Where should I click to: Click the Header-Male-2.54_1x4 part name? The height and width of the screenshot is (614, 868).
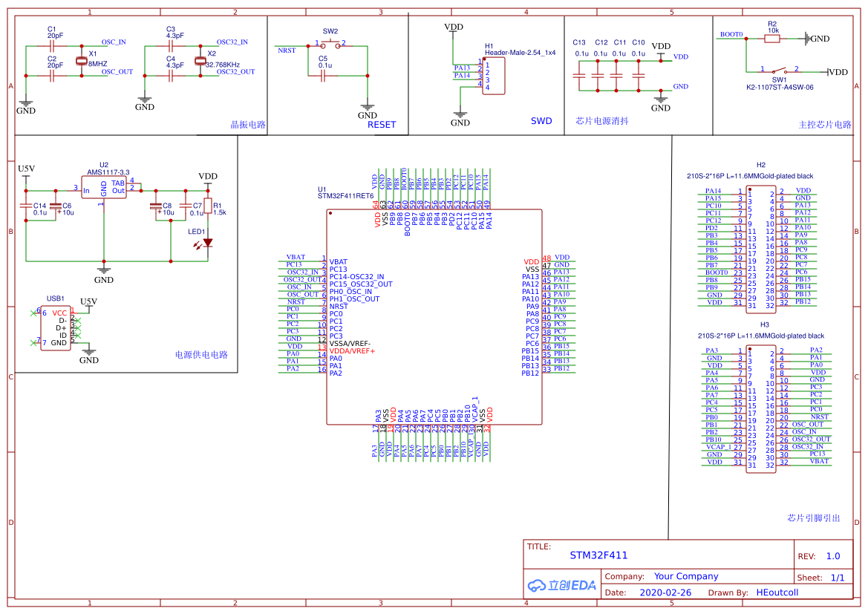(521, 53)
